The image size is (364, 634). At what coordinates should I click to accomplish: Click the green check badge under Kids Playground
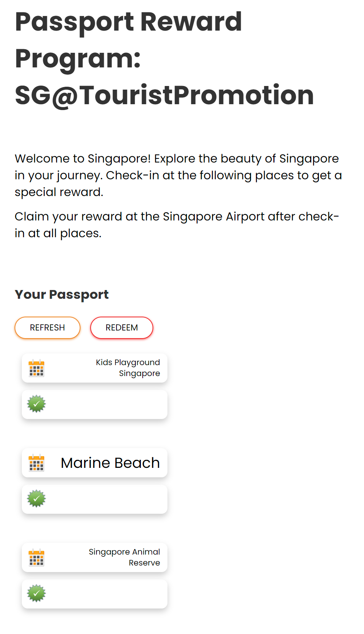(x=36, y=404)
